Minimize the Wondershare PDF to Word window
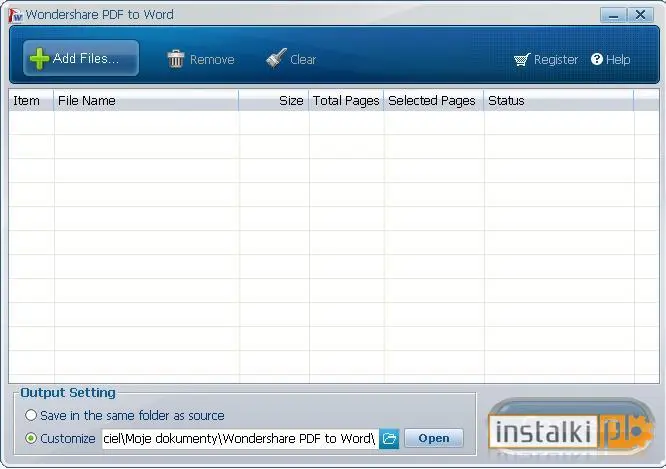The width and height of the screenshot is (666, 469). (613, 15)
